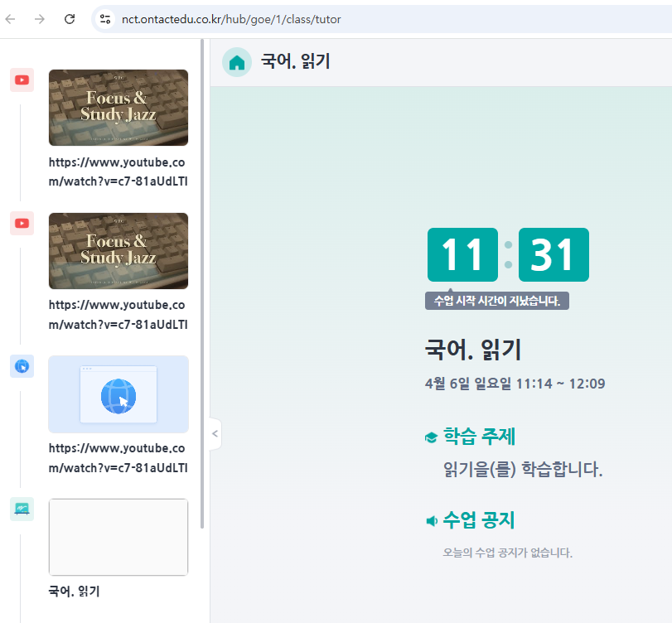Select the globe web page thumbnail
Screen dimensions: 672x623
tap(118, 394)
